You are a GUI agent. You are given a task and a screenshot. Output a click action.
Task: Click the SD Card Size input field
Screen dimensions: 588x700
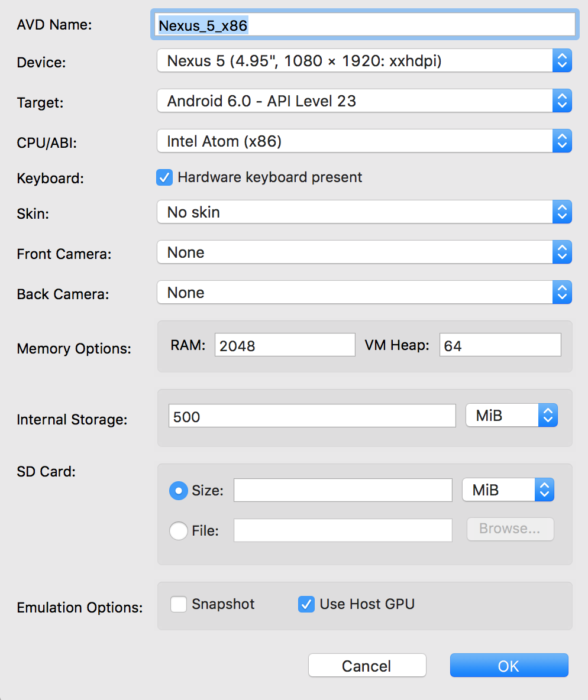point(343,490)
